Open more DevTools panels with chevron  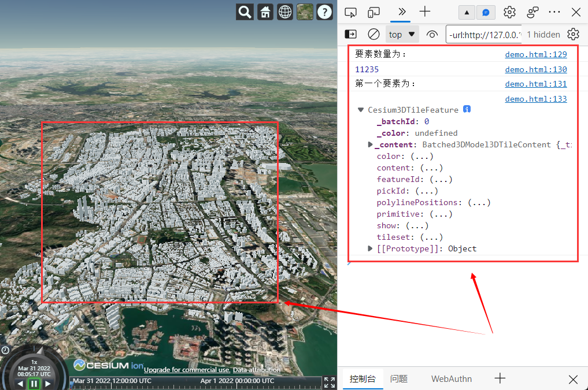click(x=401, y=12)
